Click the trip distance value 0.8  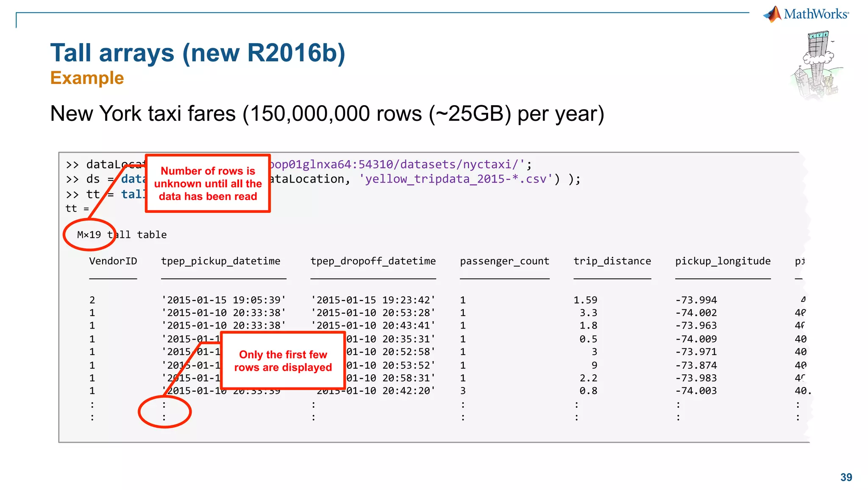(x=588, y=391)
